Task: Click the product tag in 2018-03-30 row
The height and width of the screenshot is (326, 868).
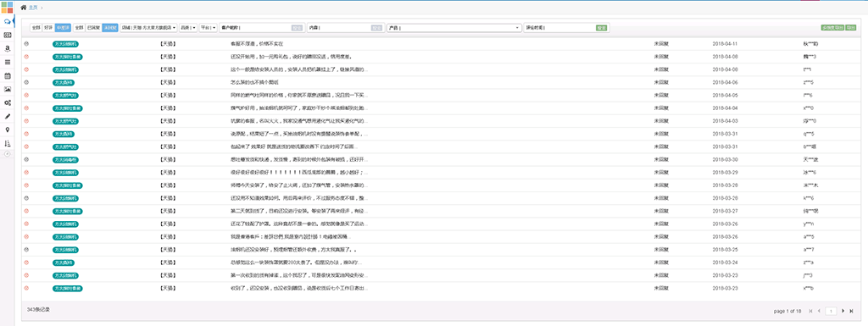Action: click(x=65, y=160)
